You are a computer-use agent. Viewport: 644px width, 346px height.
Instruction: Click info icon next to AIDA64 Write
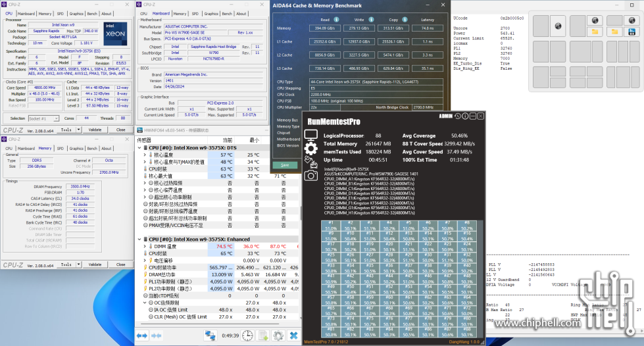point(371,19)
